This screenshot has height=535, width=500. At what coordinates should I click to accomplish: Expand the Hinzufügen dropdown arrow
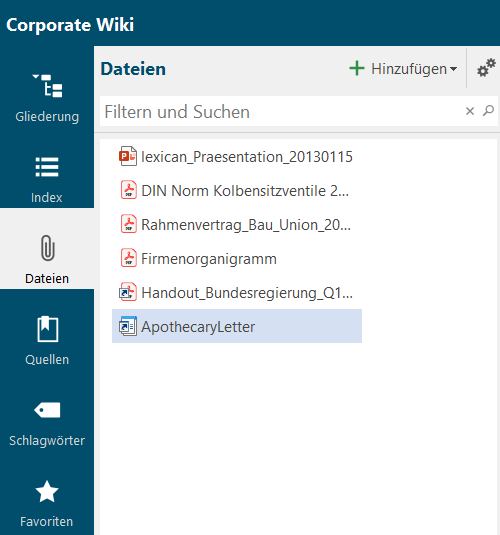coord(454,69)
